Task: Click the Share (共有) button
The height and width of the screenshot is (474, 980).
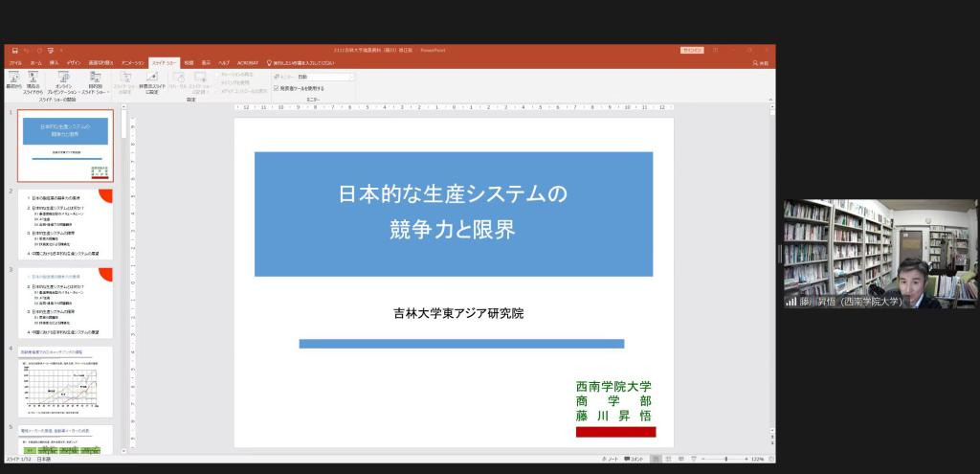Action: tap(759, 62)
